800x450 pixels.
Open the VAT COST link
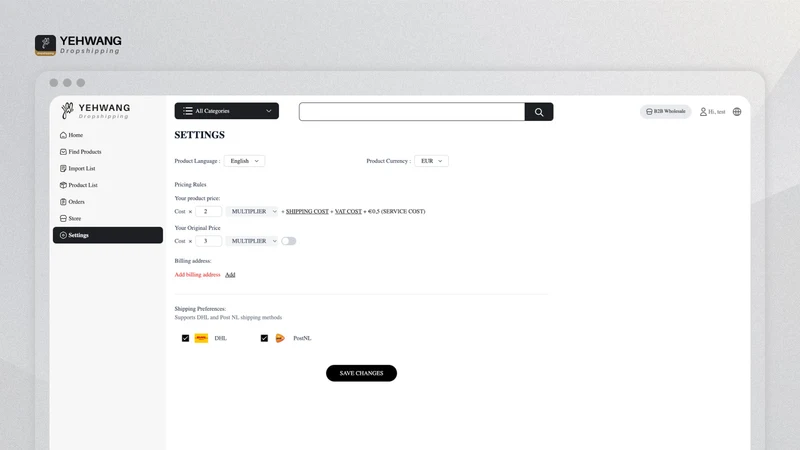(x=348, y=211)
